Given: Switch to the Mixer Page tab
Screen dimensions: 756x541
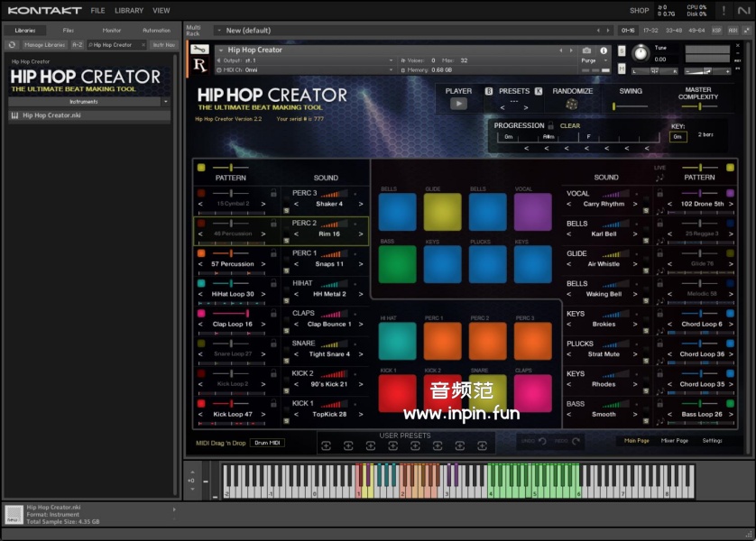Looking at the screenshot, I should click(675, 441).
